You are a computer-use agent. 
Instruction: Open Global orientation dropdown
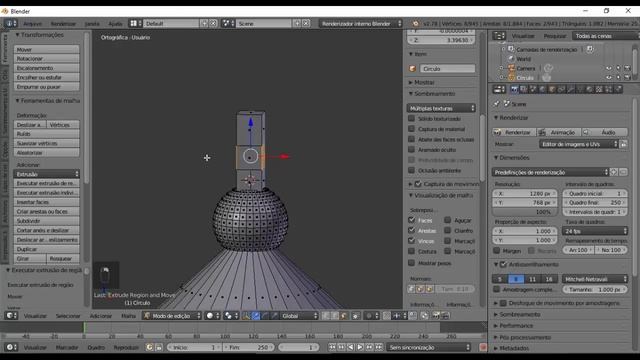tap(299, 316)
